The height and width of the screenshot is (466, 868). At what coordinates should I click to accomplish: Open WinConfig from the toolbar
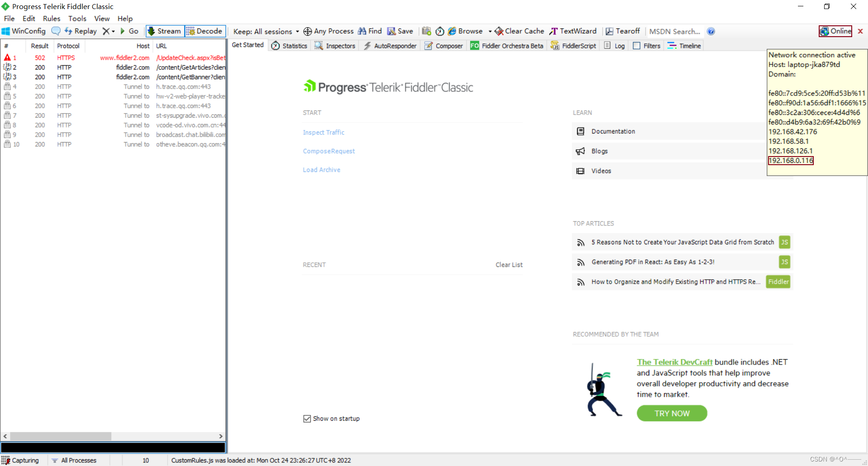24,31
